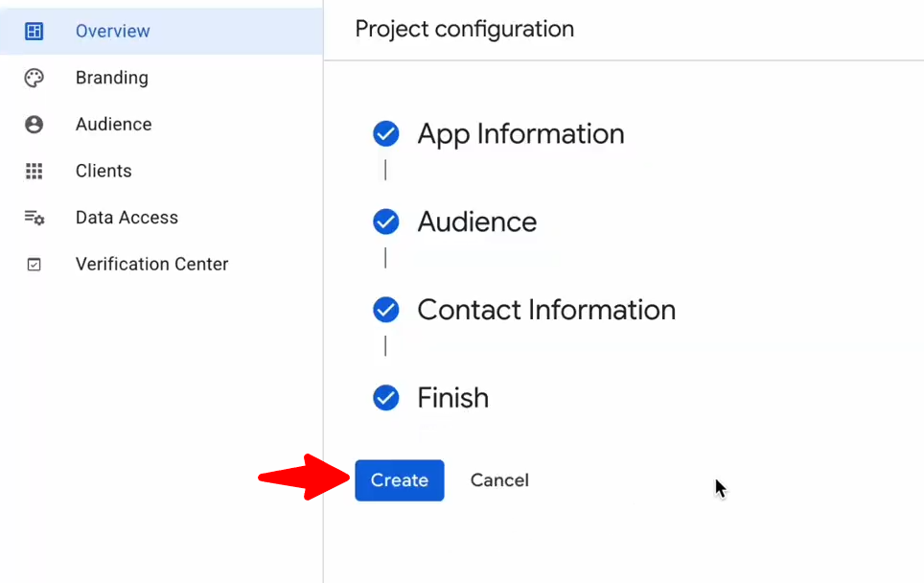This screenshot has width=924, height=583.
Task: Click the Data Access gear-list icon
Action: click(x=34, y=218)
